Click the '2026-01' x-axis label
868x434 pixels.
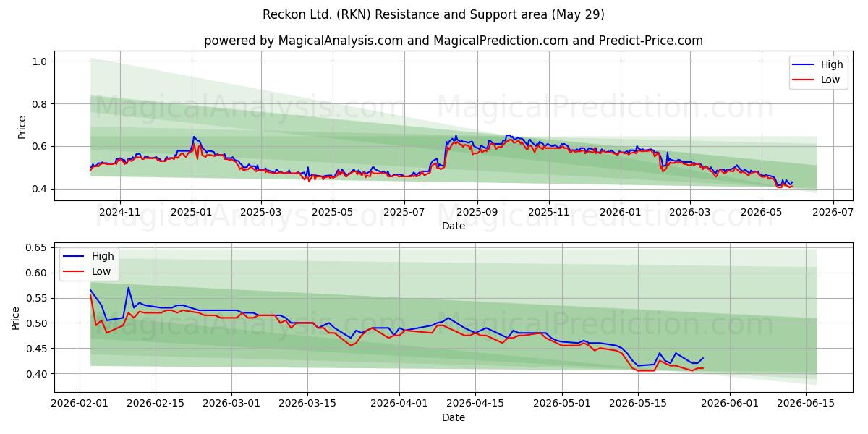click(620, 212)
